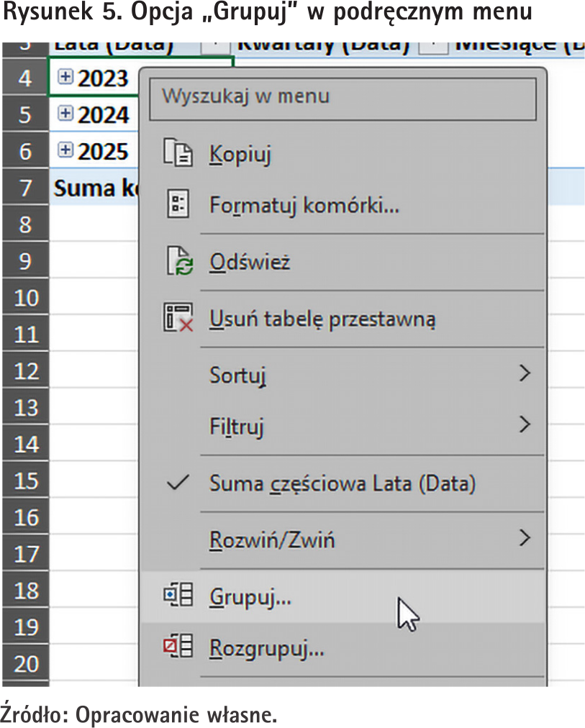Viewport: 585px width, 728px height.
Task: Choose Rozgrupuj... from the context menu
Action: coord(267,648)
